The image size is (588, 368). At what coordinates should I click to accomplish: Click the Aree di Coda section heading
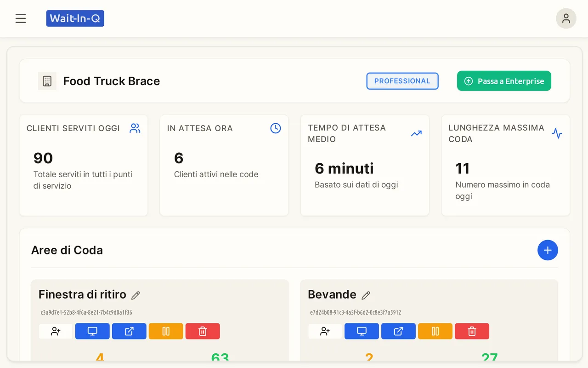point(67,250)
